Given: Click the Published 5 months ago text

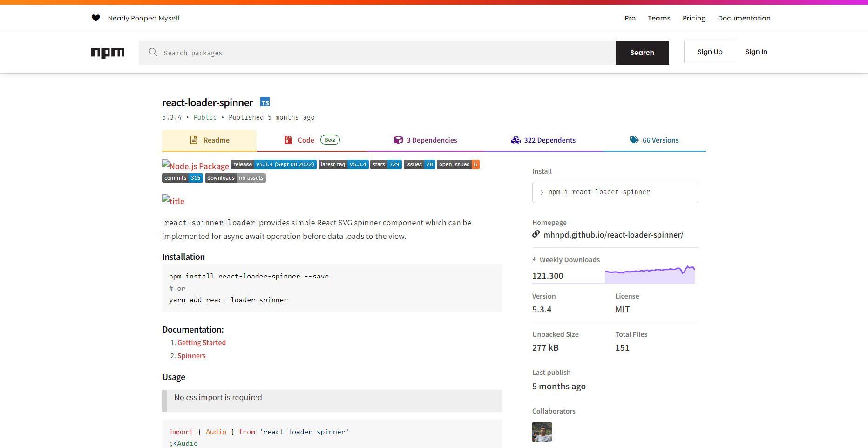Looking at the screenshot, I should point(271,117).
